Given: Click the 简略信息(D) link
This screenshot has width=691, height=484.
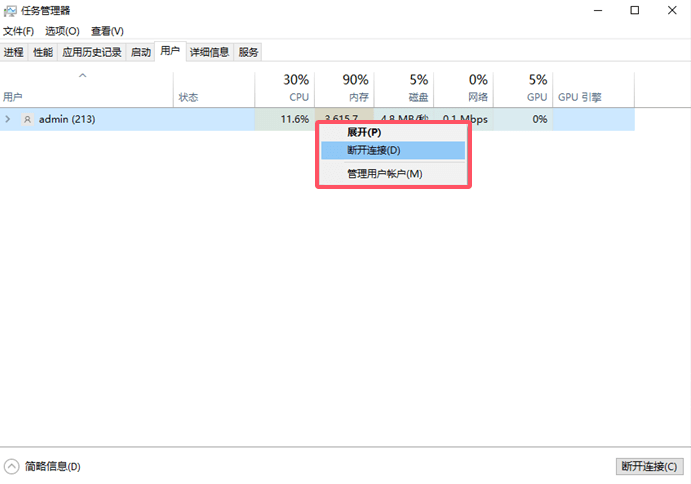Looking at the screenshot, I should [x=52, y=466].
